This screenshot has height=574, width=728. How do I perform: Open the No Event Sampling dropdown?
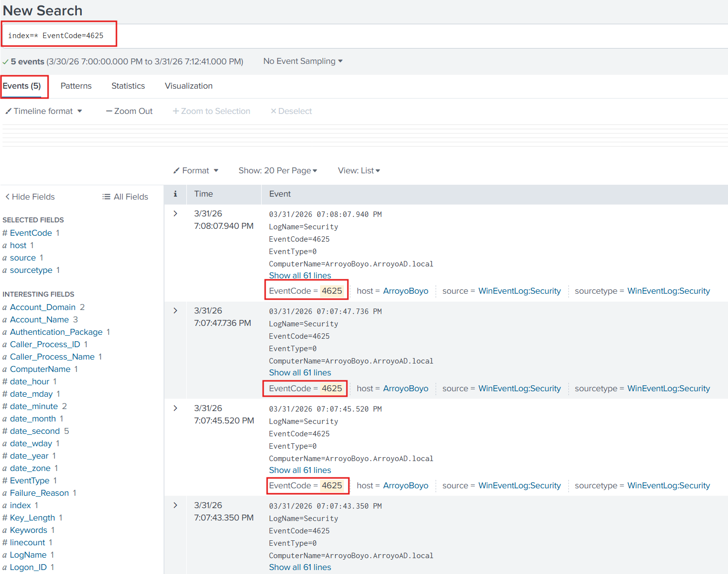(x=302, y=61)
